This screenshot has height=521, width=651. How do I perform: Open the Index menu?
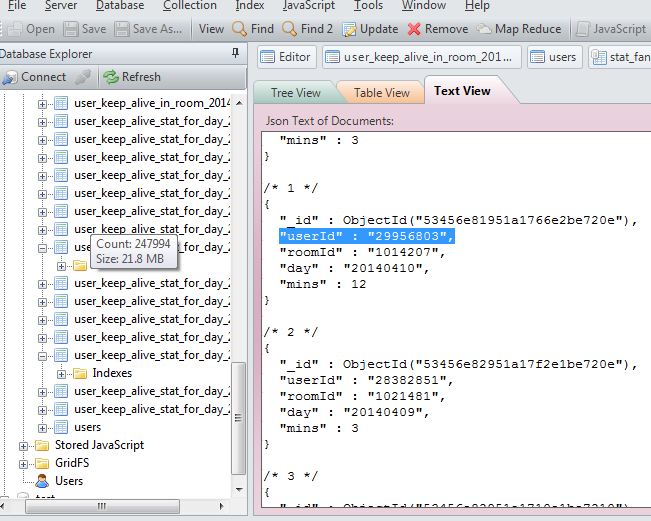tap(250, 5)
